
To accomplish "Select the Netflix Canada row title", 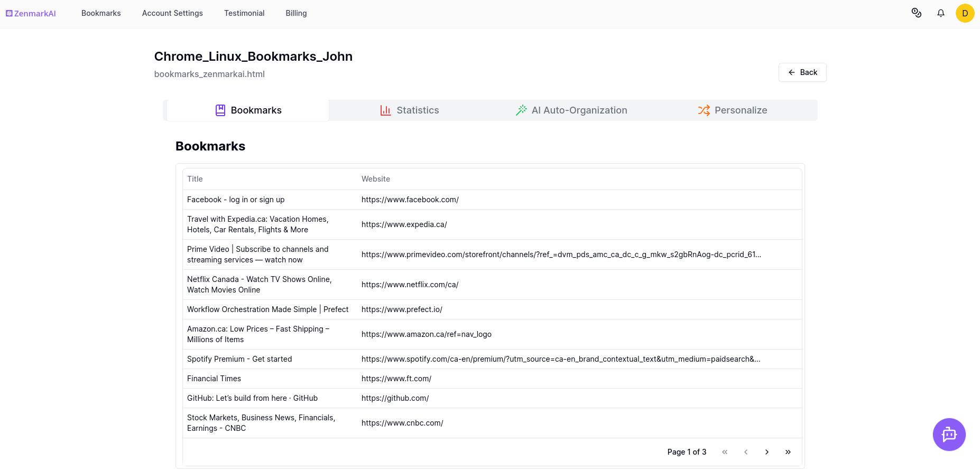I will click(x=260, y=285).
